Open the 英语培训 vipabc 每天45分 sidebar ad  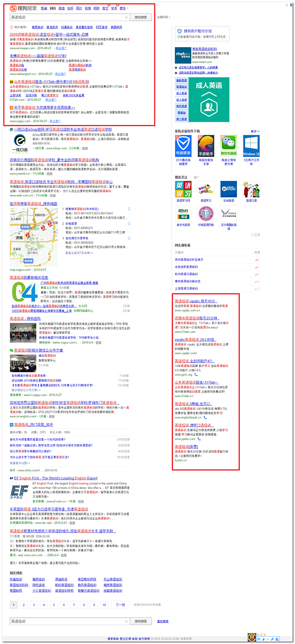click(196, 301)
